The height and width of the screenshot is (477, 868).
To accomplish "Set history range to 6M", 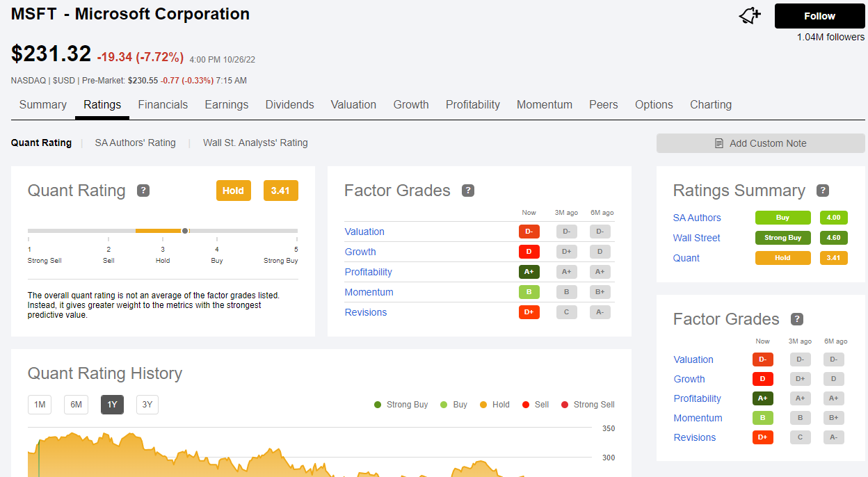I will tap(76, 405).
